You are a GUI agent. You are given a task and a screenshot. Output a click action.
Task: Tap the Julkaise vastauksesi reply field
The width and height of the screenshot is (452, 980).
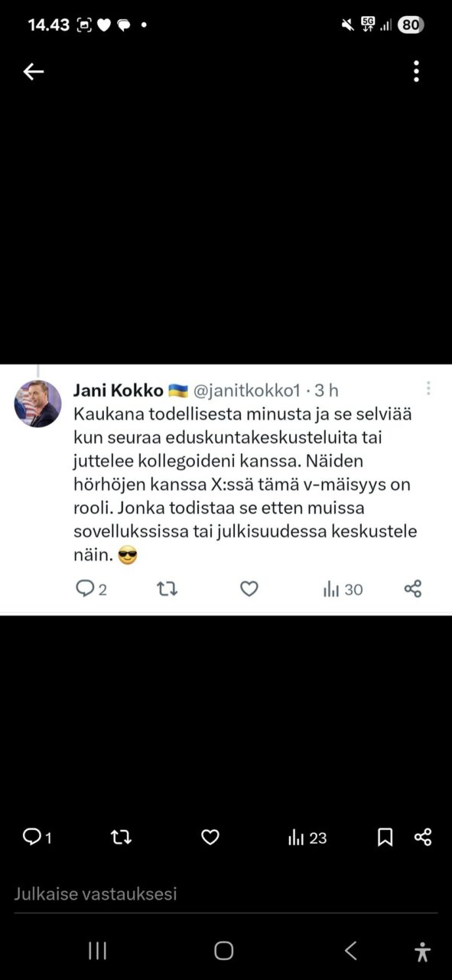pyautogui.click(x=226, y=893)
